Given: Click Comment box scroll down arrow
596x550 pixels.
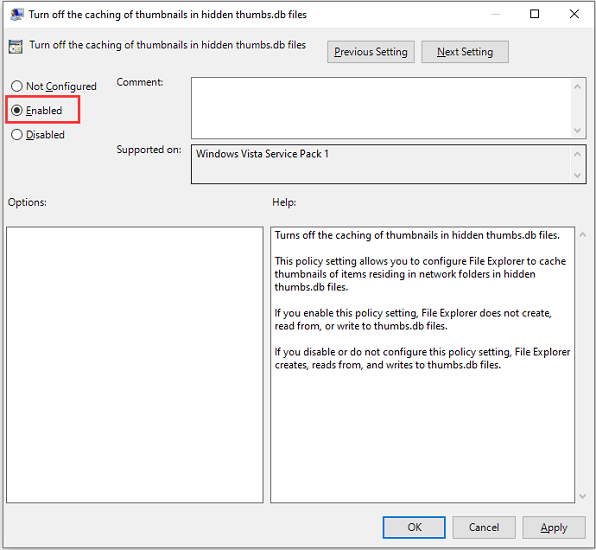Looking at the screenshot, I should 577,130.
